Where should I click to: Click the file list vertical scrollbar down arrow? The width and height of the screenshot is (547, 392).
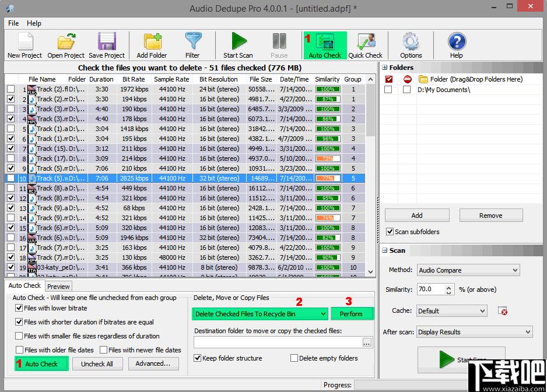click(370, 272)
